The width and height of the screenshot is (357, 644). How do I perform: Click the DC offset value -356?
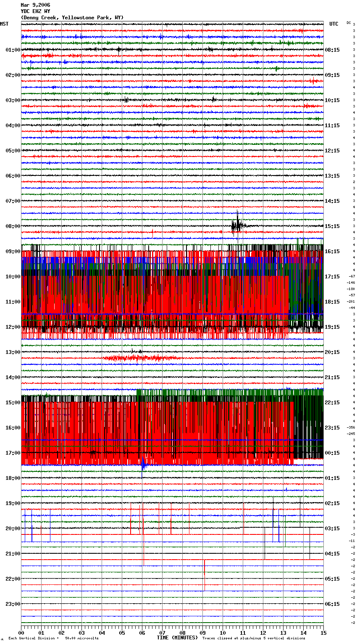(x=351, y=428)
